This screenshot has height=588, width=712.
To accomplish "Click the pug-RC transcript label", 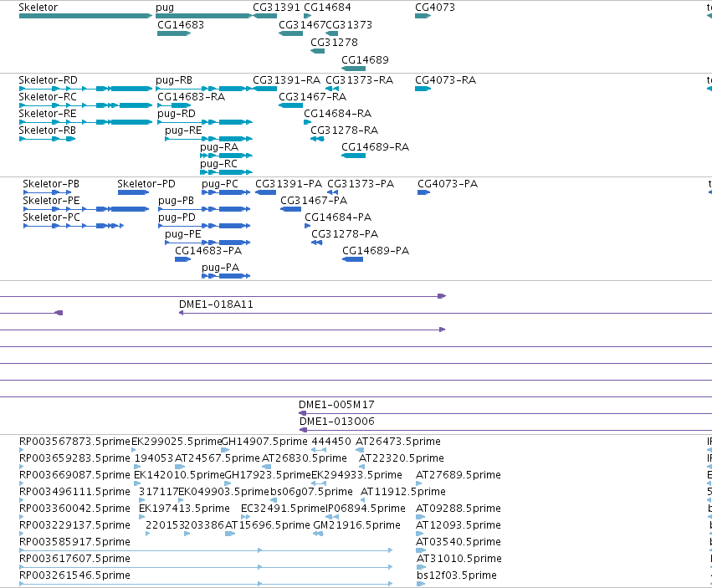I will click(218, 164).
